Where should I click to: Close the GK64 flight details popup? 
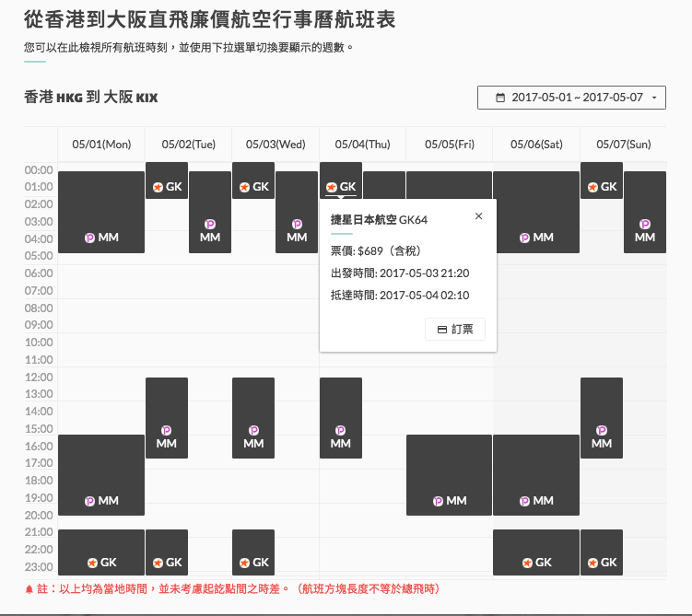tap(479, 216)
